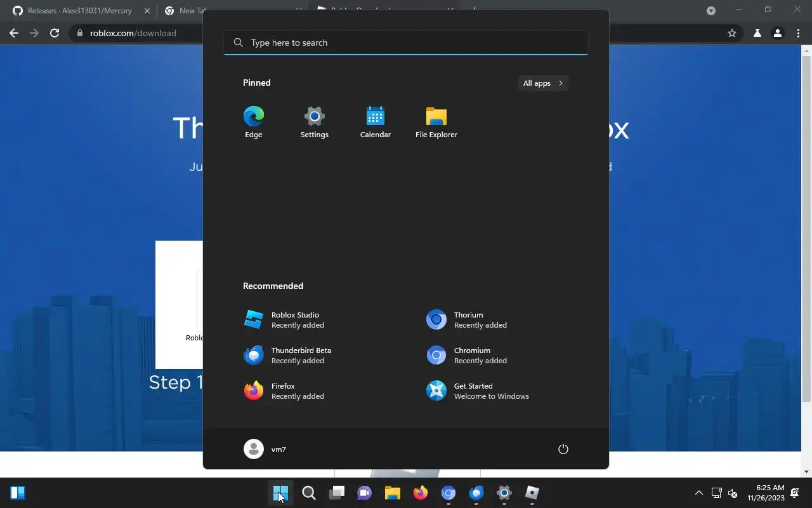This screenshot has width=812, height=508.
Task: Open the Widgets panel on the taskbar
Action: (x=18, y=493)
